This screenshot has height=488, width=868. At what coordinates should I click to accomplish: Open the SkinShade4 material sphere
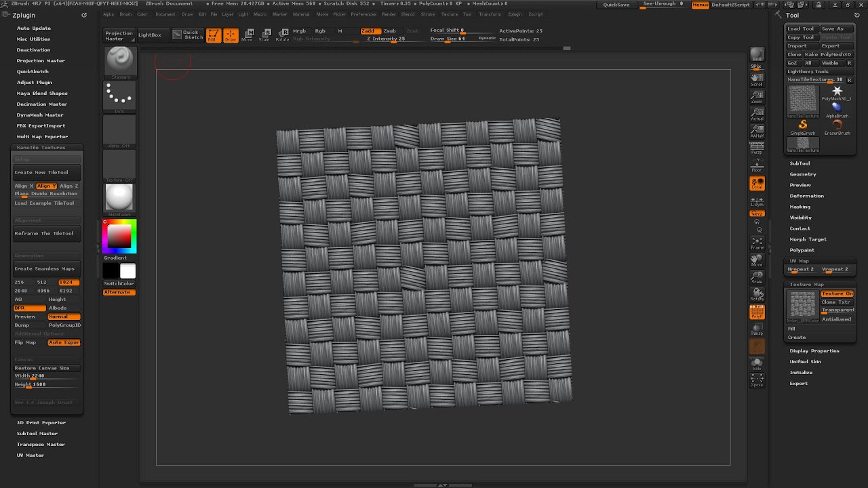click(x=119, y=199)
